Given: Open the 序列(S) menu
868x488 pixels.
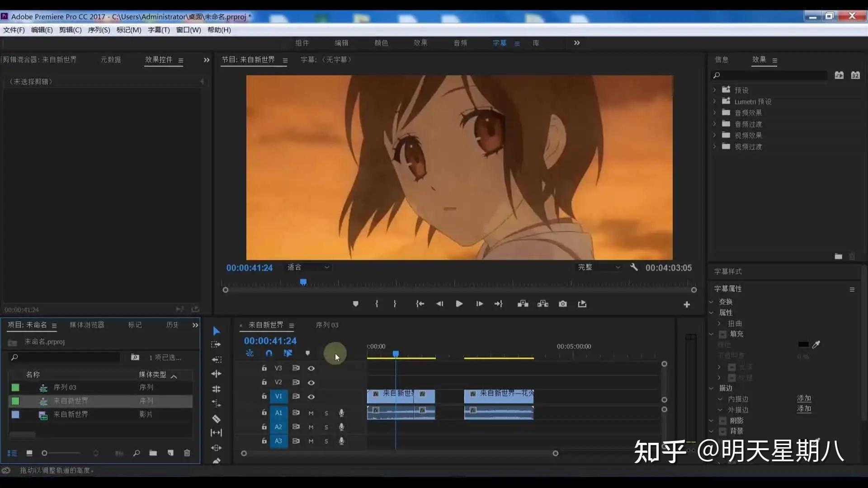Looking at the screenshot, I should pos(99,30).
